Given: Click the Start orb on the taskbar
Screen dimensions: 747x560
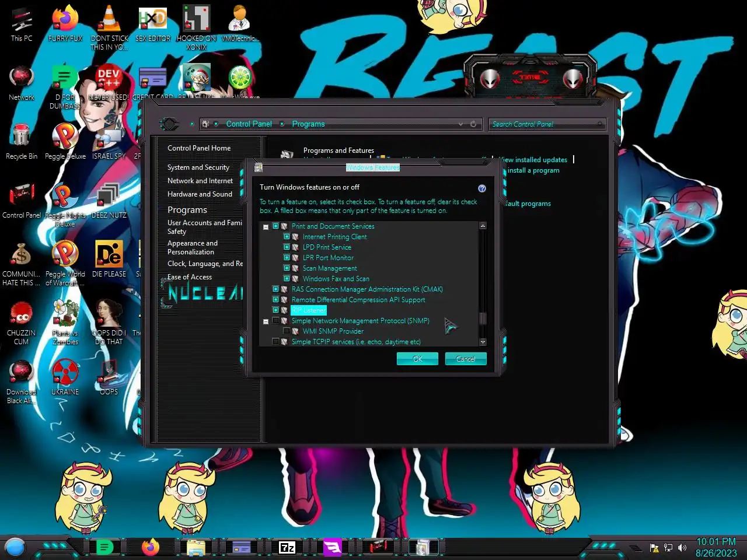Looking at the screenshot, I should (x=15, y=547).
